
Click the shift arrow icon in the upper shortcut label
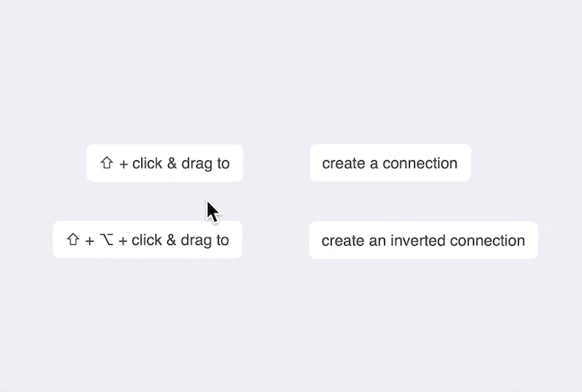tap(106, 164)
